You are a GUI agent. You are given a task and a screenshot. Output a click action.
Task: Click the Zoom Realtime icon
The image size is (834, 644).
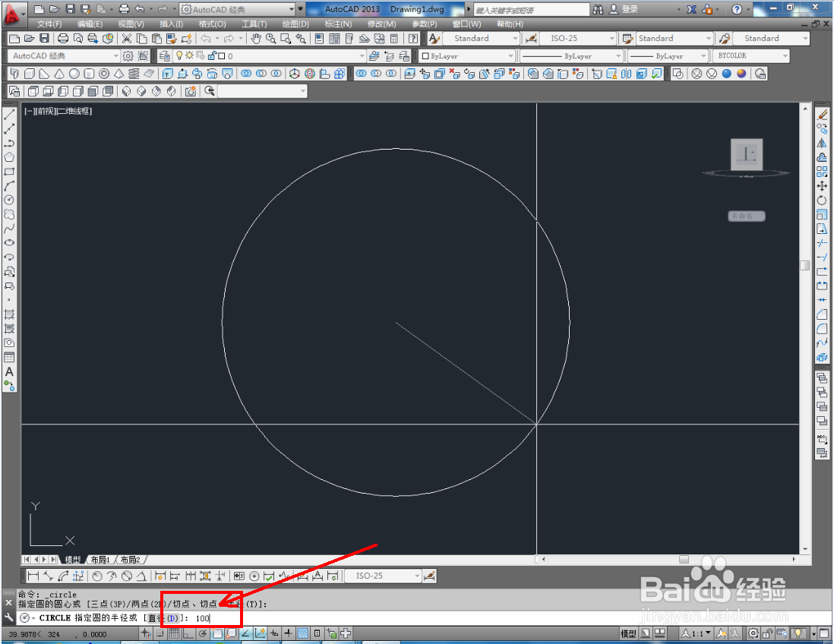[x=270, y=38]
